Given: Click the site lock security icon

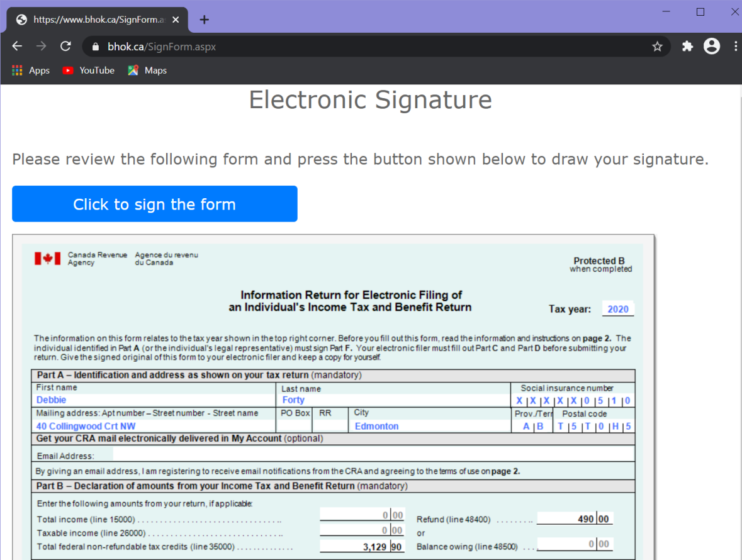Looking at the screenshot, I should point(96,47).
